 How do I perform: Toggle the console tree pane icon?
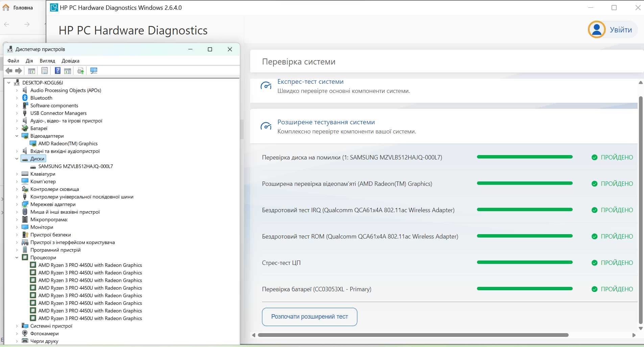(x=31, y=71)
